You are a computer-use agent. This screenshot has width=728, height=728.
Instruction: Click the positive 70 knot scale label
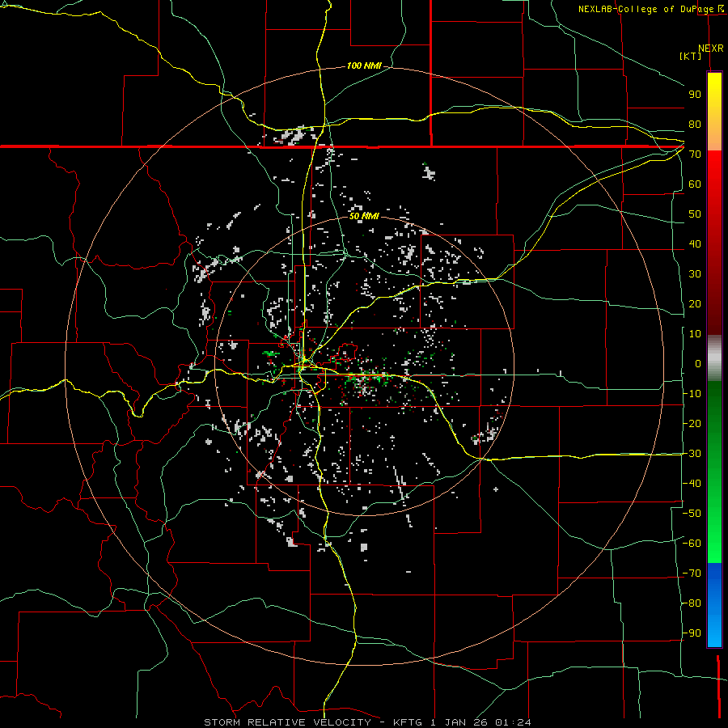click(x=695, y=154)
